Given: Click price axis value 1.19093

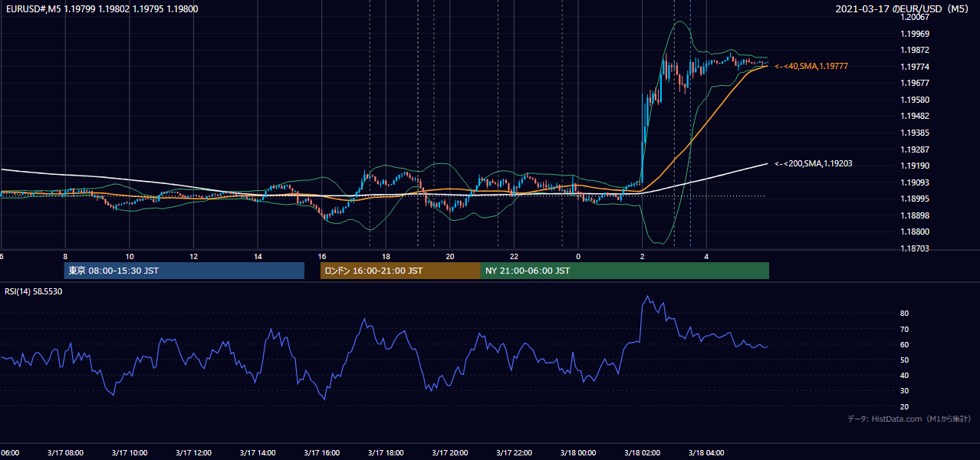Looking at the screenshot, I should click(915, 182).
